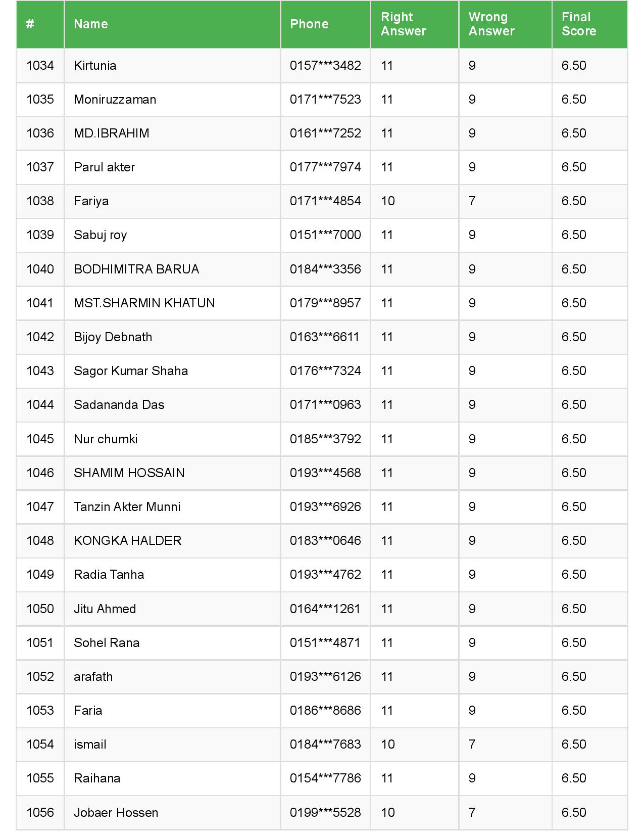Click the # column header
644x834 pixels.
click(x=30, y=24)
